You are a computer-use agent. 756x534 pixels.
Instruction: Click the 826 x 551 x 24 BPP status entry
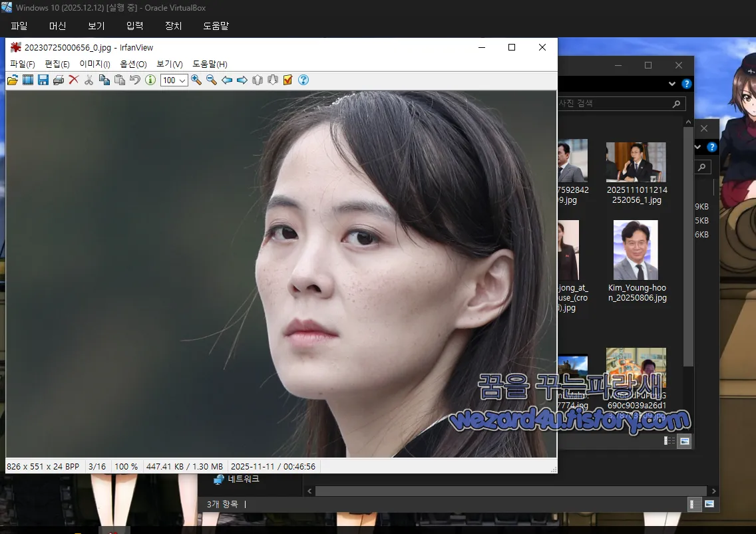tap(43, 467)
